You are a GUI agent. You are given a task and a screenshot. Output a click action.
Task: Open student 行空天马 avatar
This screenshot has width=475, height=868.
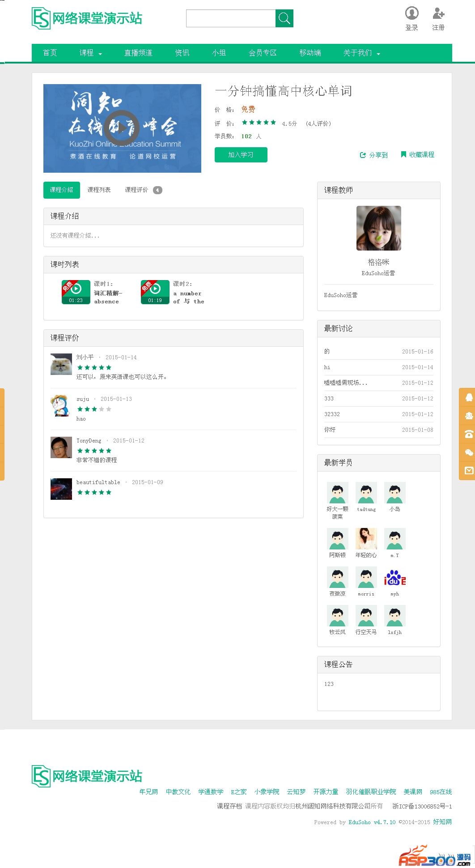click(x=366, y=616)
